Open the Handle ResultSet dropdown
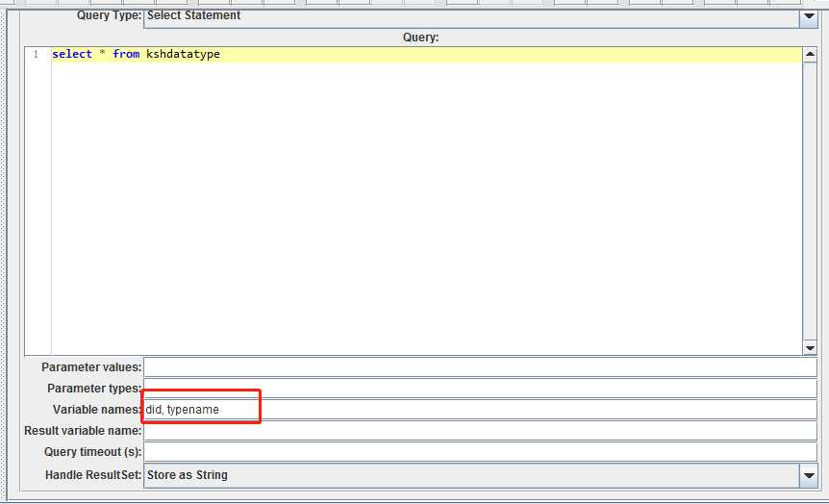 (809, 475)
